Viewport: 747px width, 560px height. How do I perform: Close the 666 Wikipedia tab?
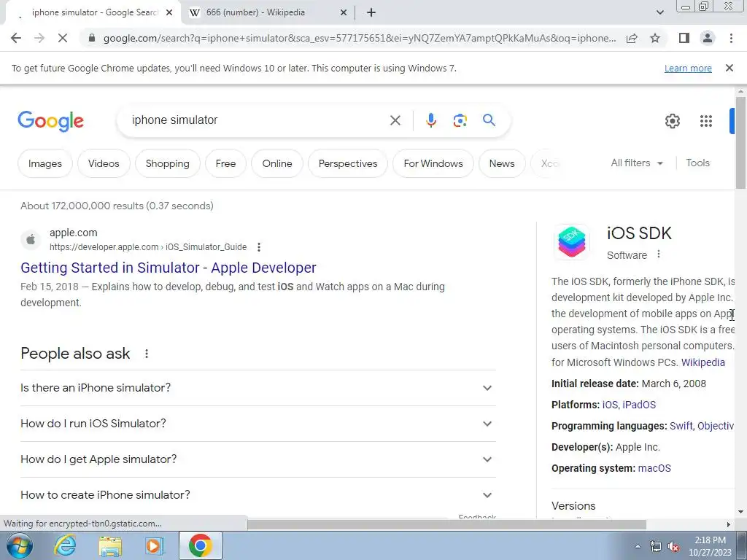344,13
